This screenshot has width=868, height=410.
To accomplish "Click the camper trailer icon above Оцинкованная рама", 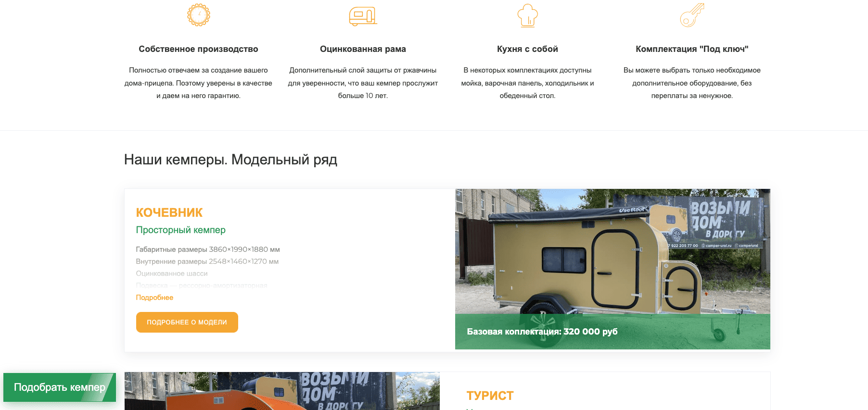I will [x=363, y=16].
